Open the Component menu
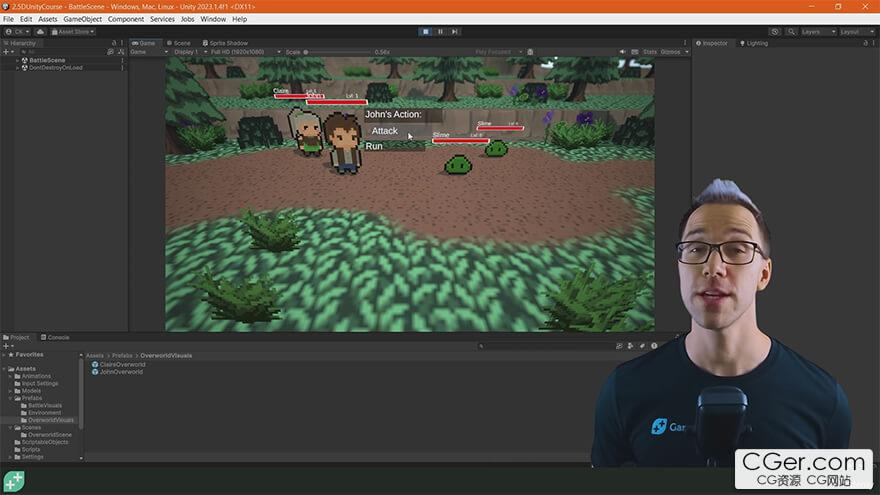The height and width of the screenshot is (495, 880). click(126, 19)
